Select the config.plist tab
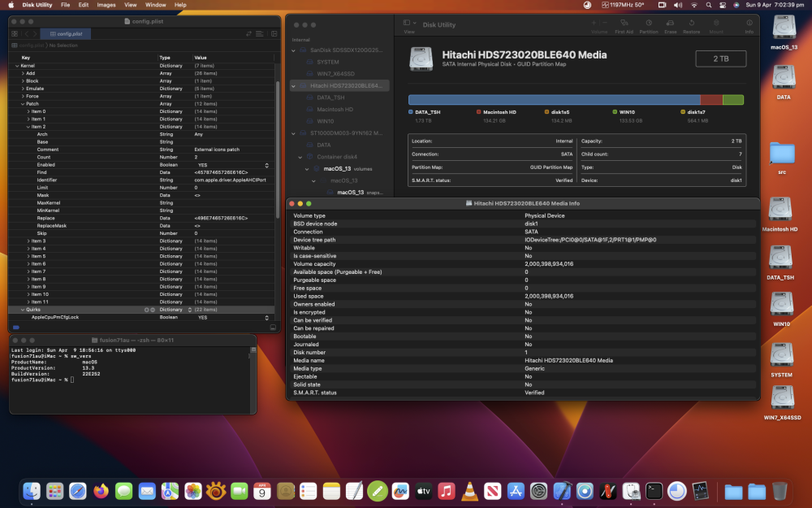The width and height of the screenshot is (812, 508). tap(65, 33)
